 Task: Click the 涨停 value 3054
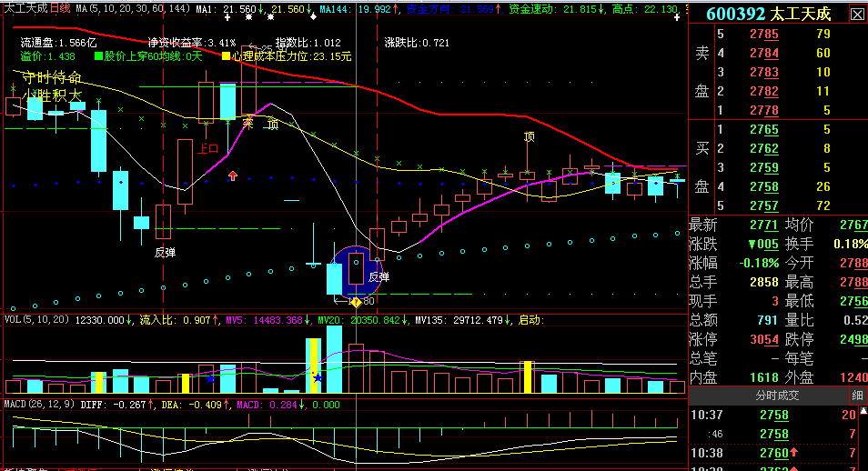pos(764,340)
